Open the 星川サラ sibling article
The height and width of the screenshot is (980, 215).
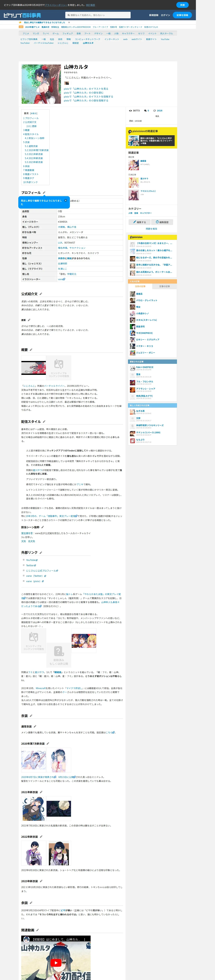point(144,178)
